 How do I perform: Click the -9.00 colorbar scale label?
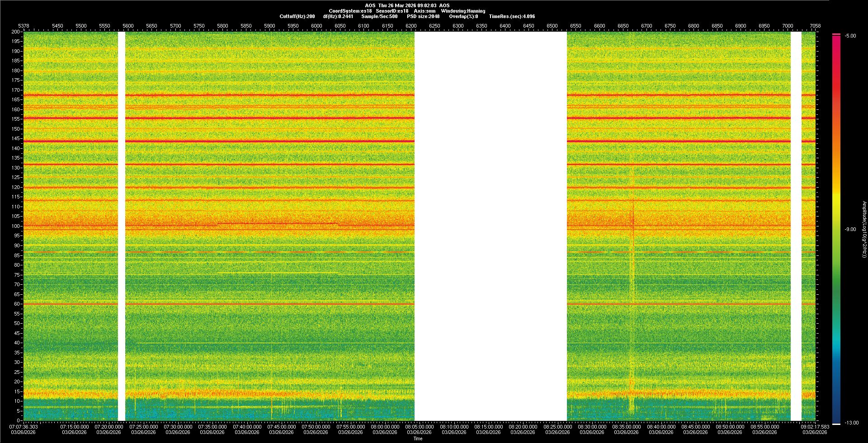pyautogui.click(x=850, y=229)
